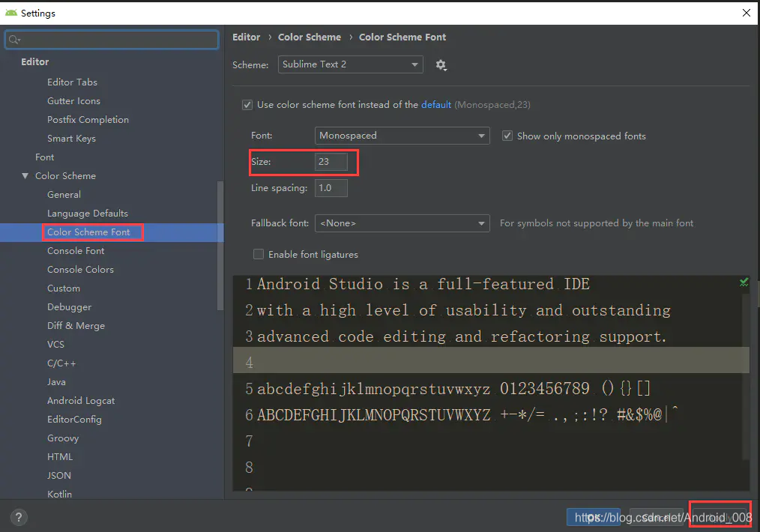Click the green inspection checkmark in preview
The width and height of the screenshot is (760, 532).
[x=744, y=282]
